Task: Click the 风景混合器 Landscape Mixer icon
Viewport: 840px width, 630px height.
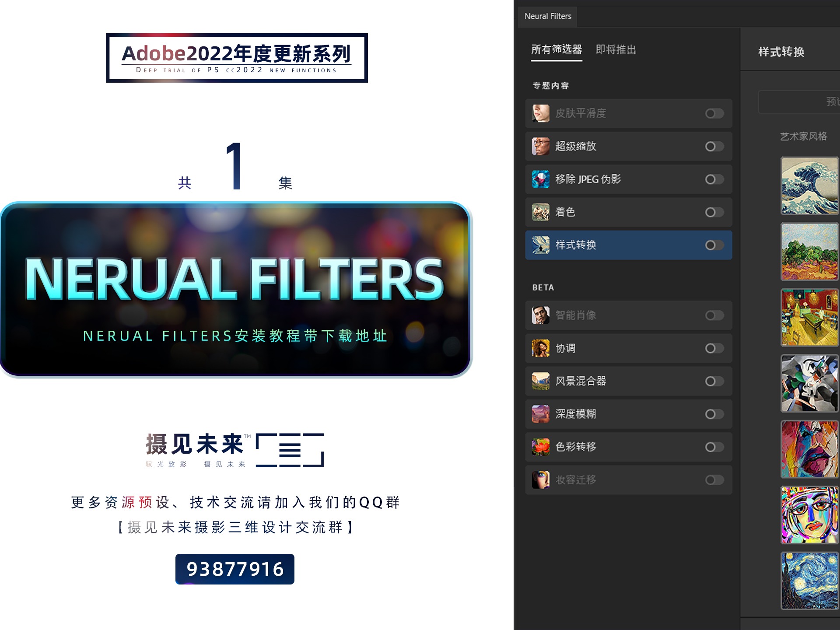Action: [541, 381]
